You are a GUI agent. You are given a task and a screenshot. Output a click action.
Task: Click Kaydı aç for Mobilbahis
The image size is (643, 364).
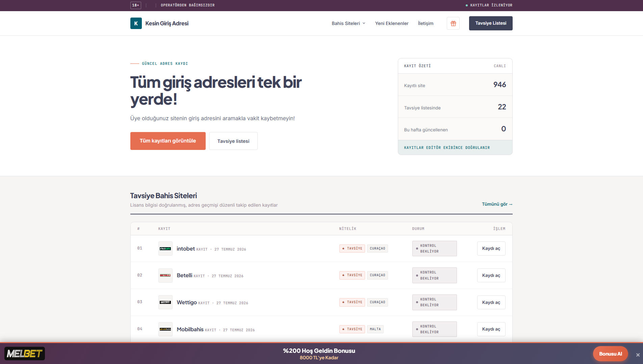coord(491,329)
